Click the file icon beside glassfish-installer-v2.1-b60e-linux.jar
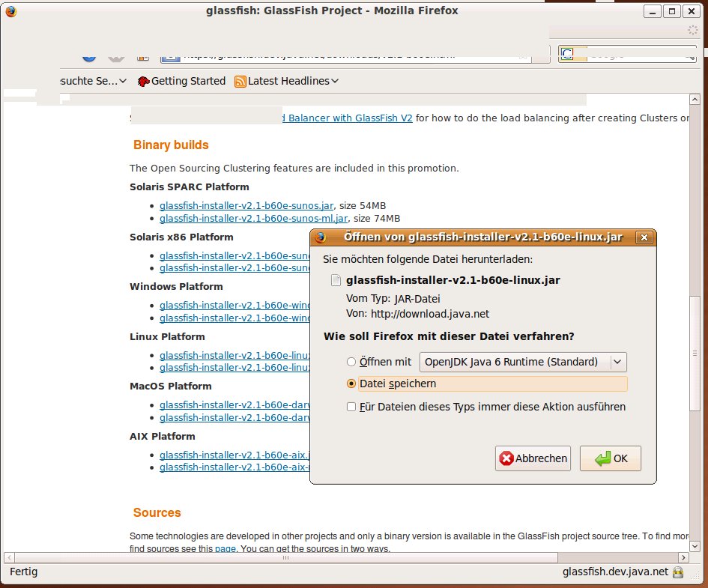 (x=336, y=280)
